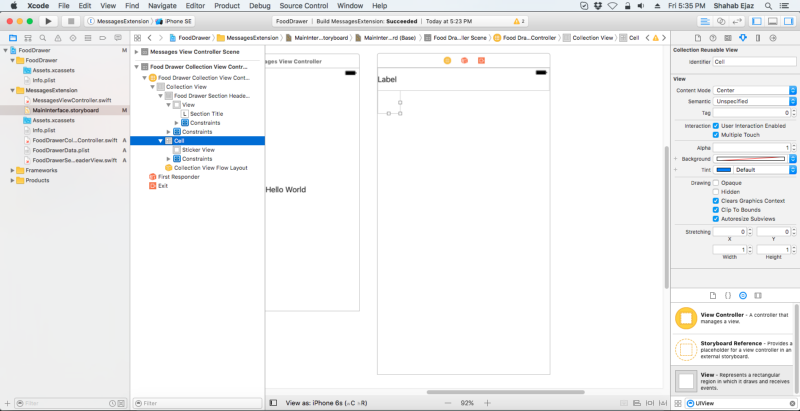Open the Debug menu
This screenshot has height=411, width=800.
[260, 6]
